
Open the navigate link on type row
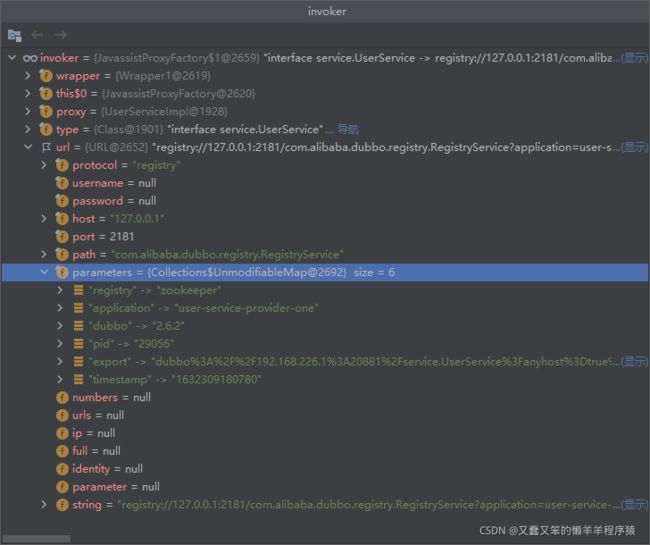[x=348, y=129]
